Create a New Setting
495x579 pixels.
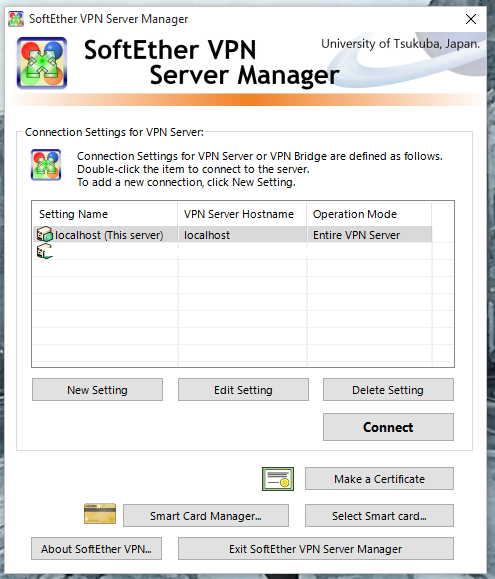click(97, 390)
